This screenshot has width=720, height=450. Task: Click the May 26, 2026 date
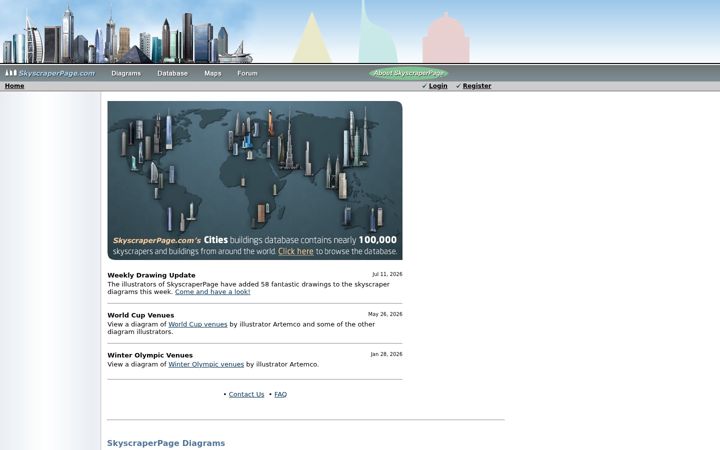385,314
